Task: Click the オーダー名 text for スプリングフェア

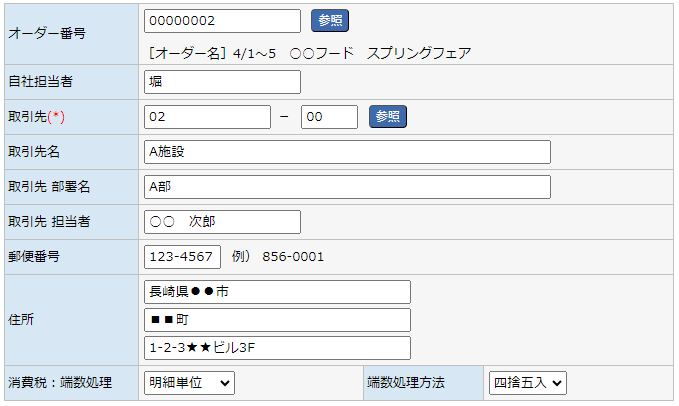Action: pyautogui.click(x=419, y=53)
